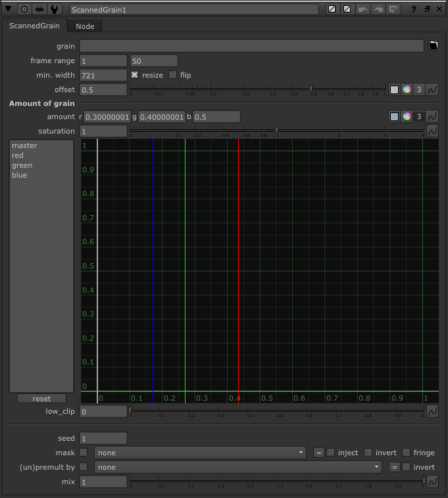
Task: Center the node in the node graph
Action: click(24, 9)
